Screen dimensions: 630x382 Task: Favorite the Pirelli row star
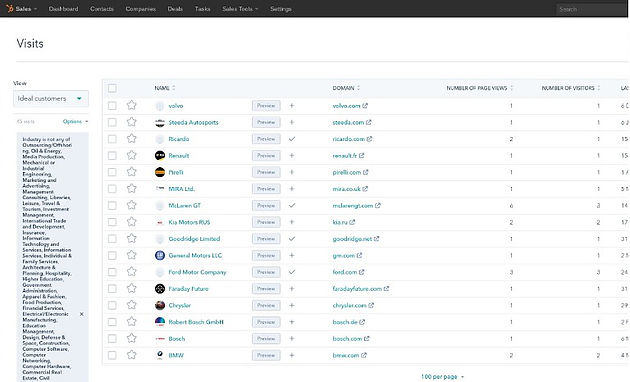(131, 172)
